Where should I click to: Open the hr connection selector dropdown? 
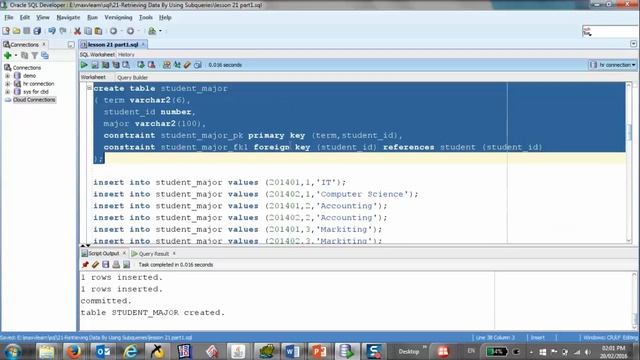pyautogui.click(x=613, y=65)
